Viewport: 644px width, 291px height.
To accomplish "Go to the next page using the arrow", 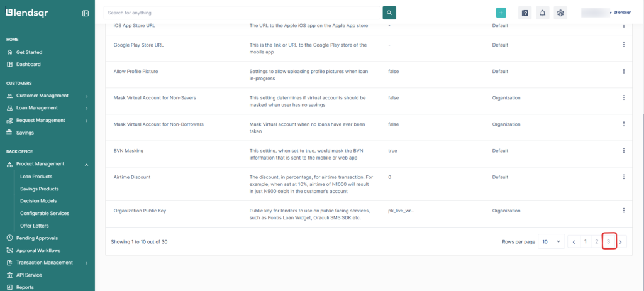I will tap(621, 241).
